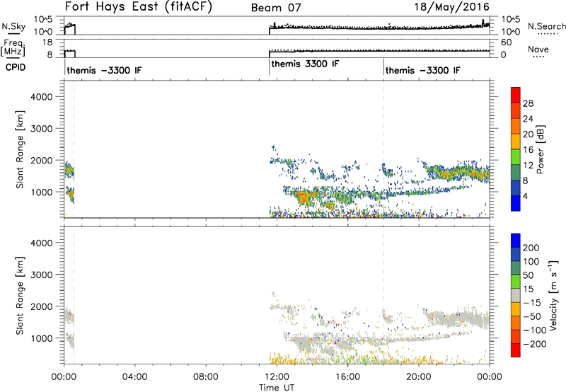Click the "-100" label on the Velocity colorbar
The height and width of the screenshot is (392, 566).
(x=535, y=330)
